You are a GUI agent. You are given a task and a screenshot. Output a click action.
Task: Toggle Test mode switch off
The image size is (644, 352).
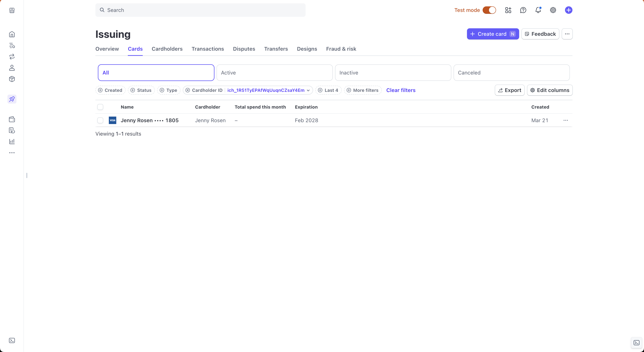click(x=489, y=10)
